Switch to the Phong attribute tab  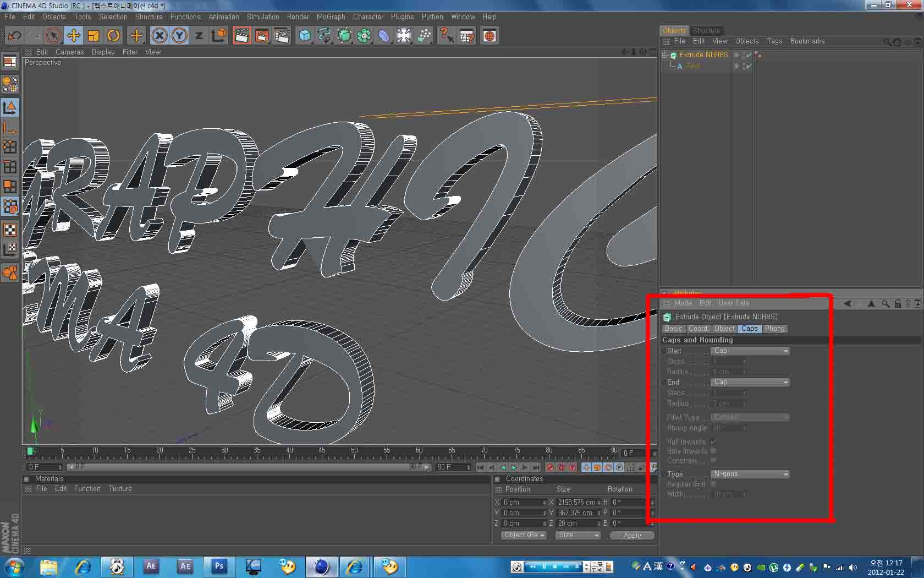click(x=774, y=329)
